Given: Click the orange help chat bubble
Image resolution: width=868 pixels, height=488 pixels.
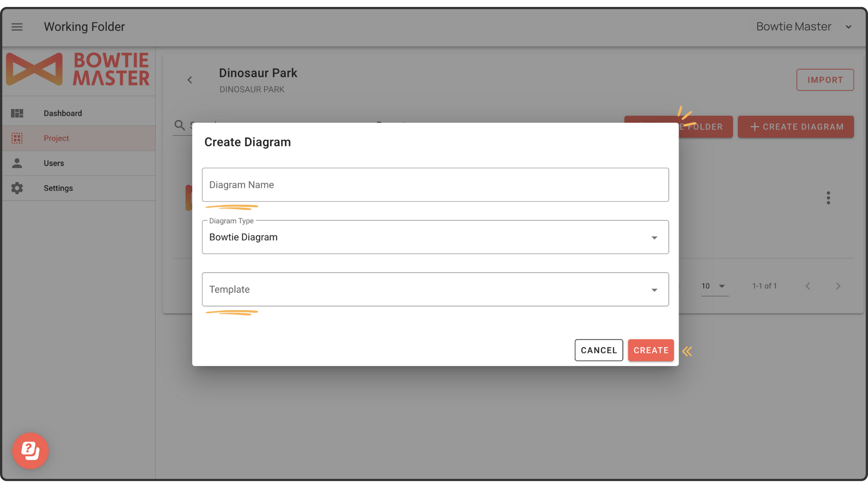Looking at the screenshot, I should 30,451.
